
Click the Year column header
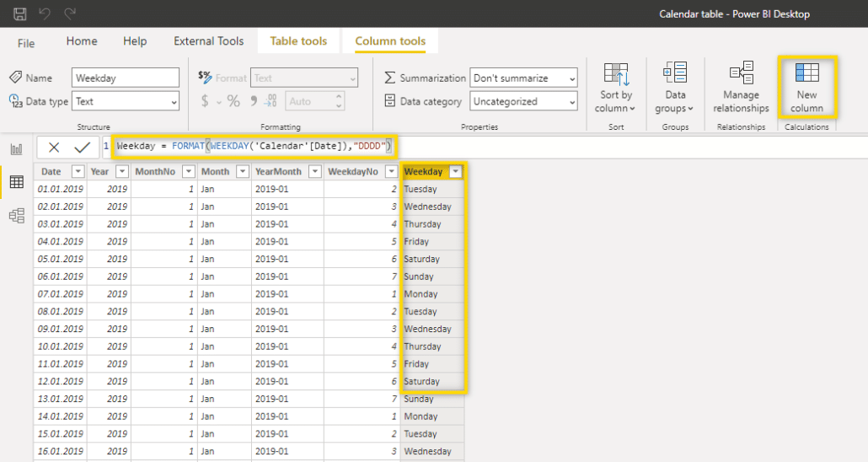(x=99, y=171)
